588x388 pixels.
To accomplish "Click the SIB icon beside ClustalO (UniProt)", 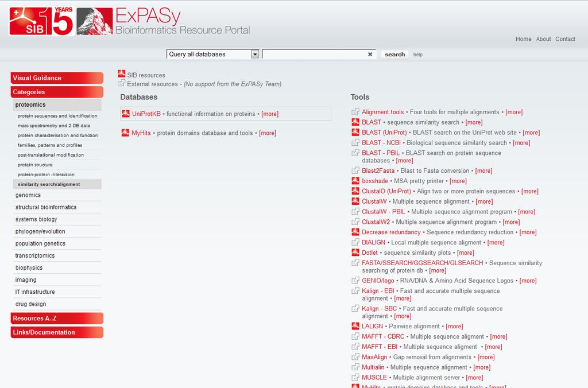I will coord(355,191).
